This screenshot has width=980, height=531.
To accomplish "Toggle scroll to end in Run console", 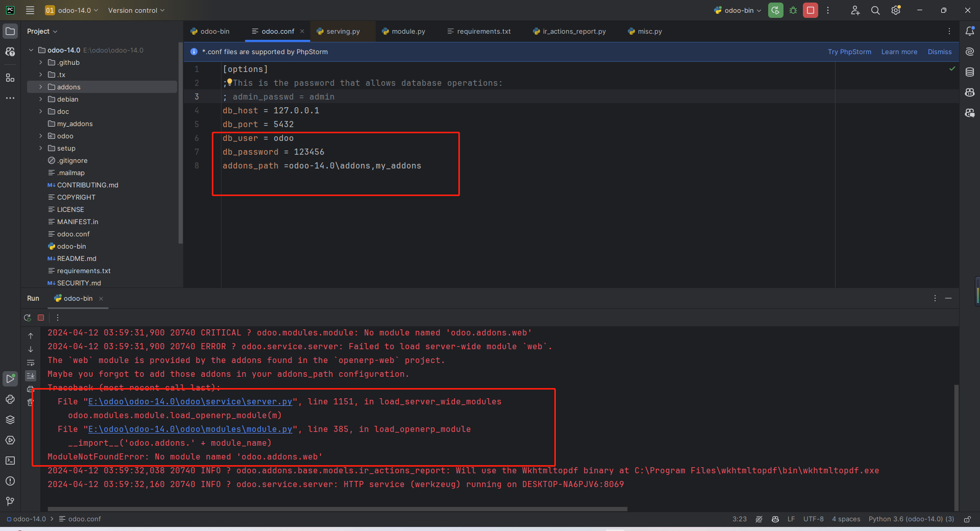I will (31, 376).
